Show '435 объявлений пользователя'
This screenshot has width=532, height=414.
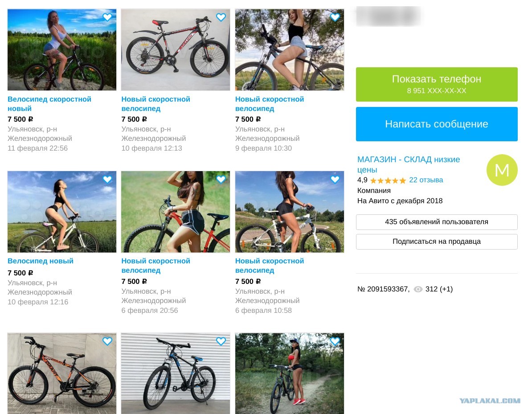pyautogui.click(x=437, y=222)
